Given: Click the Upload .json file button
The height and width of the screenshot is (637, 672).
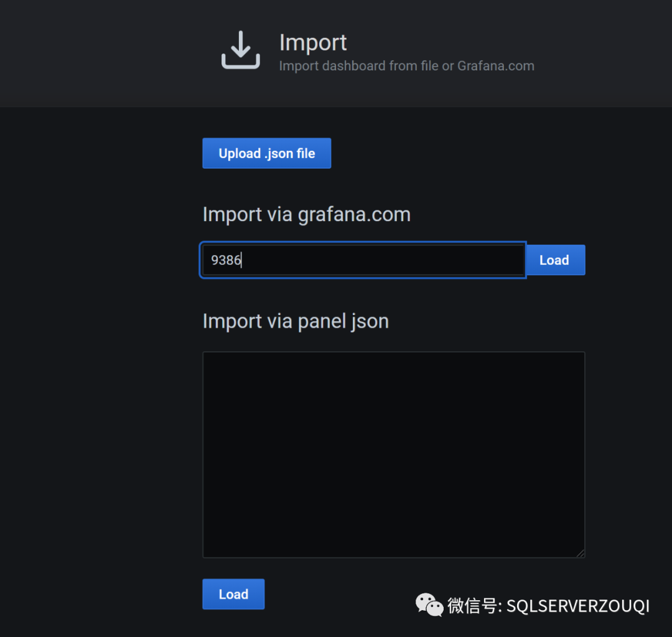Looking at the screenshot, I should point(266,153).
